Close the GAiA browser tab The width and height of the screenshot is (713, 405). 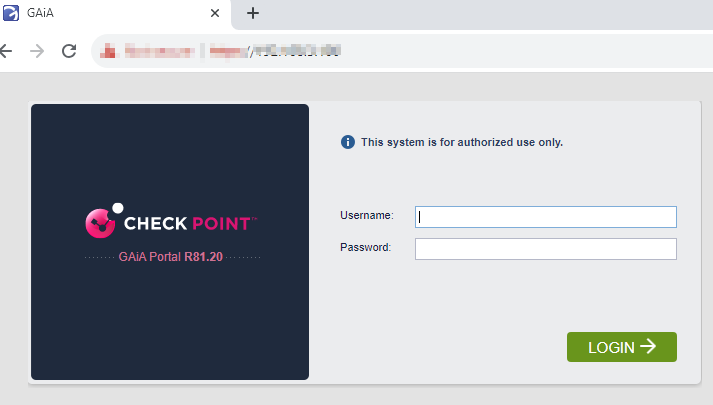tap(215, 13)
